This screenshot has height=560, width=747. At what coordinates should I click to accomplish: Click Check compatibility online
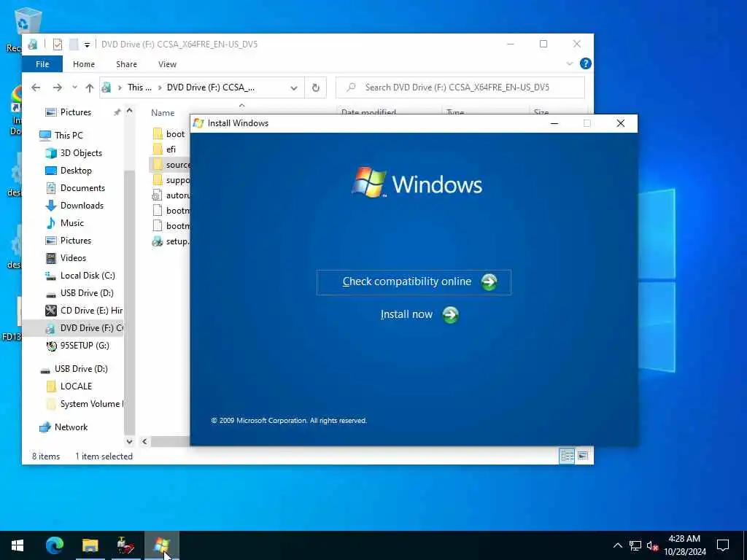414,282
